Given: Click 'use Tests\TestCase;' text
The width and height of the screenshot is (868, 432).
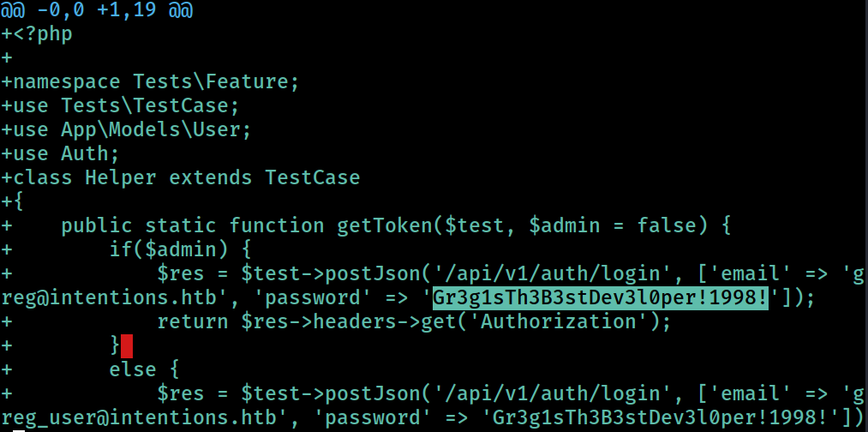Looking at the screenshot, I should [126, 105].
